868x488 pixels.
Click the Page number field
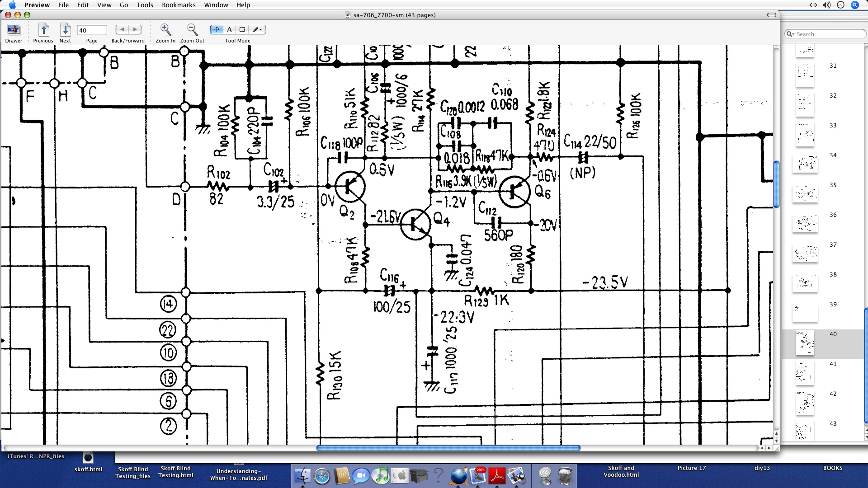92,30
